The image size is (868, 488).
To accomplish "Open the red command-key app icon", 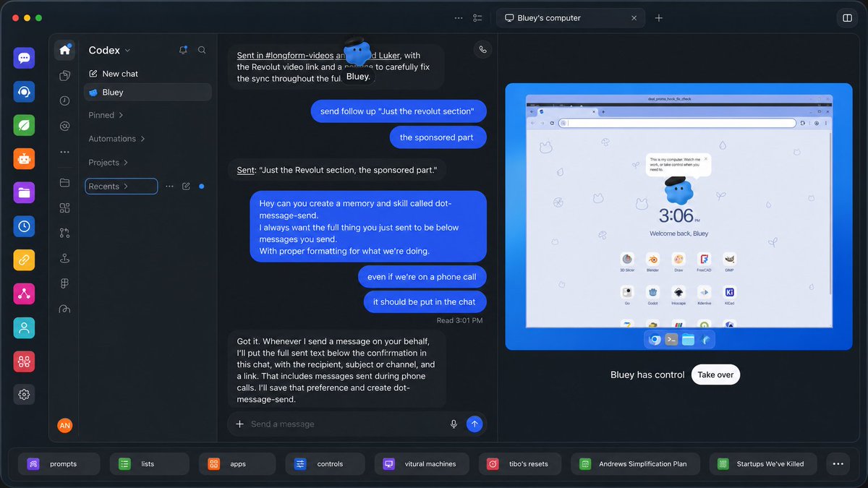I will (x=24, y=361).
